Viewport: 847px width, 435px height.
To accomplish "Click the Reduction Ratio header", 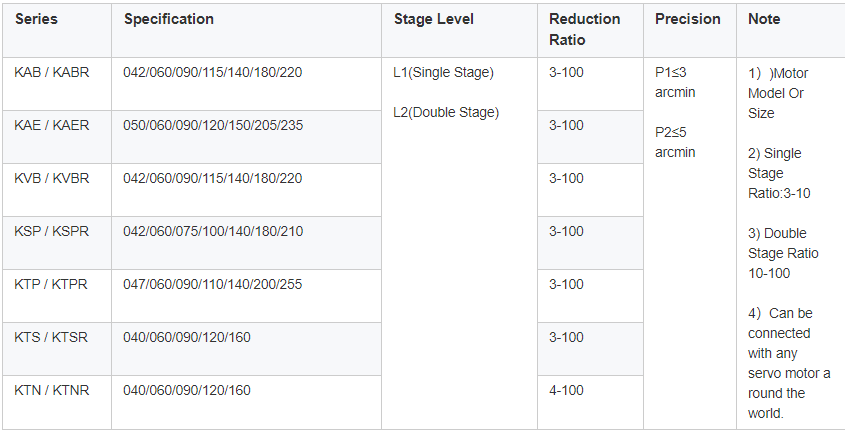I will click(584, 29).
